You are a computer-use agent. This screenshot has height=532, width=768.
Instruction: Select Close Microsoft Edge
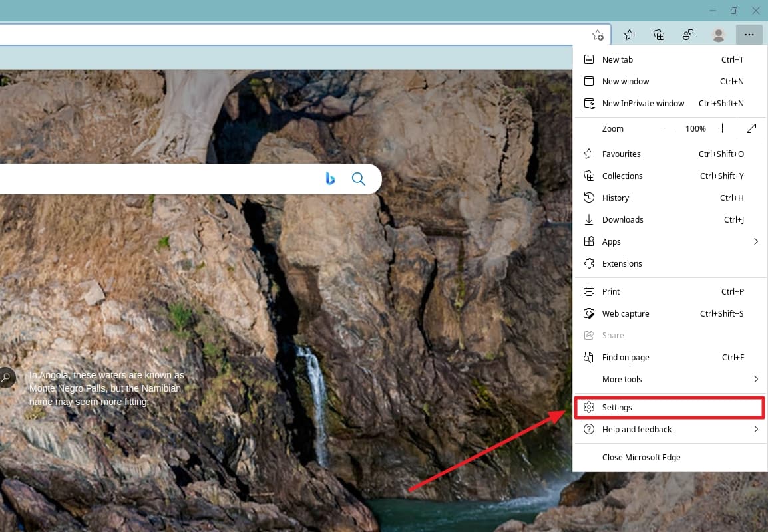click(641, 457)
